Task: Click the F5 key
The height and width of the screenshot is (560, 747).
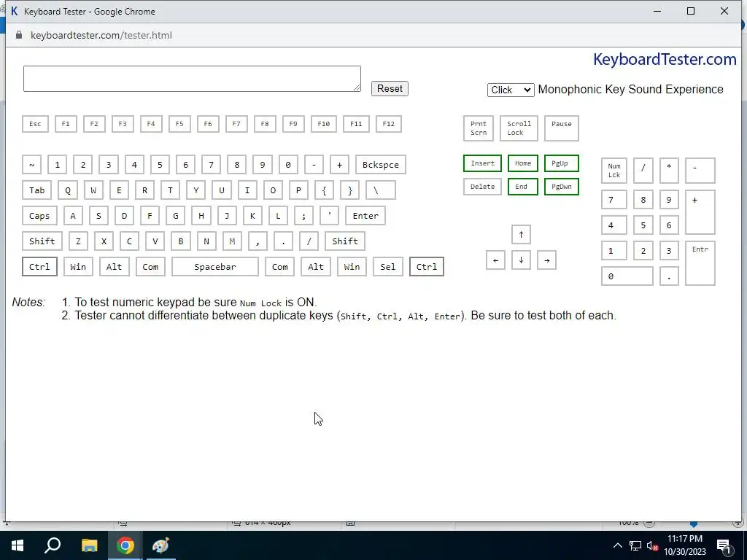Action: point(179,124)
